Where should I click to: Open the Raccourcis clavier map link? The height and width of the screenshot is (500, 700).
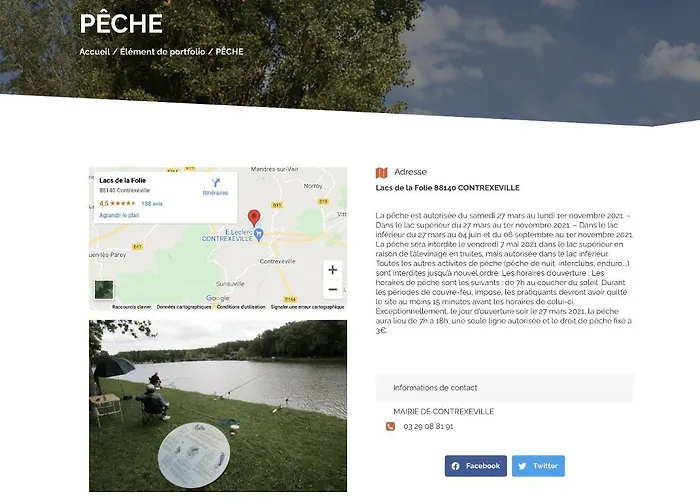point(132,307)
